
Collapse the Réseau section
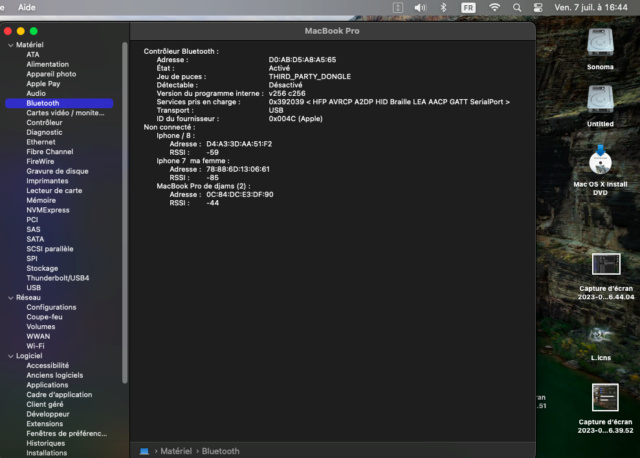[x=11, y=298]
